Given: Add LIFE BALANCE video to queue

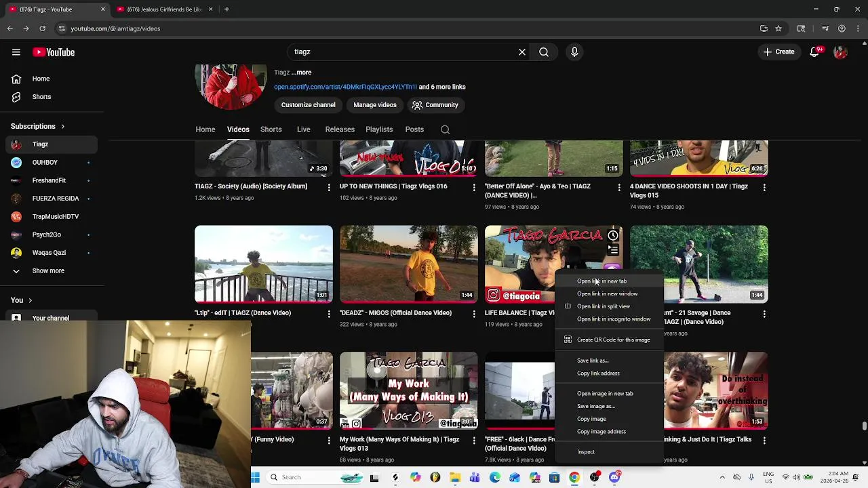Looking at the screenshot, I should click(x=613, y=251).
